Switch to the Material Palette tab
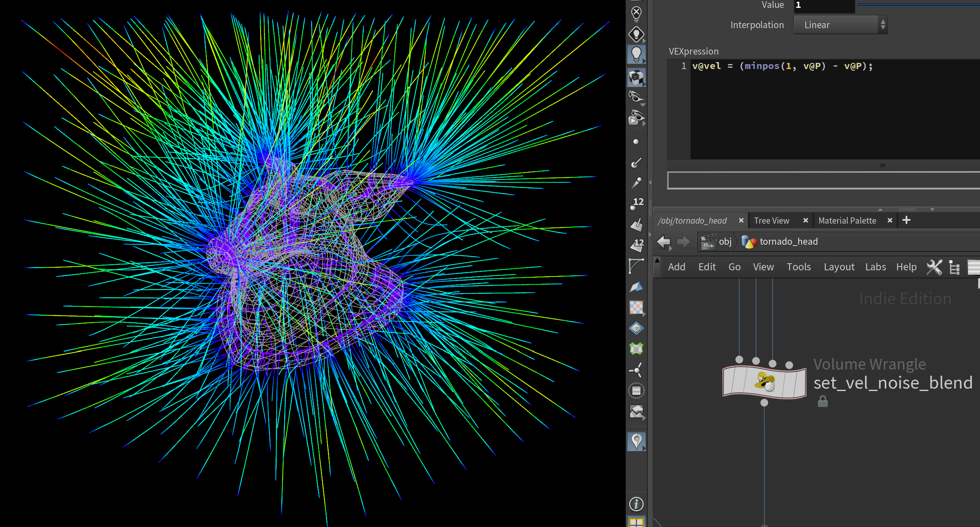This screenshot has width=980, height=527. (847, 221)
